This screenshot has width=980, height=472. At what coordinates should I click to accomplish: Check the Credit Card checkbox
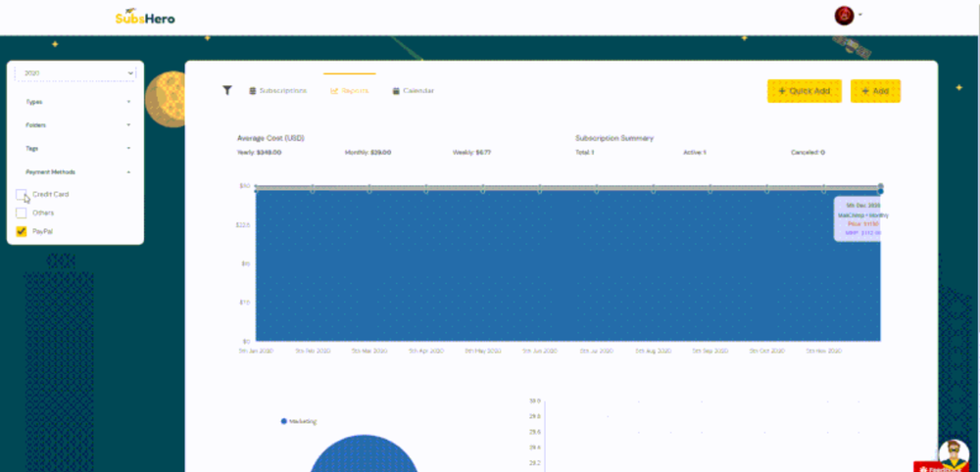click(22, 194)
